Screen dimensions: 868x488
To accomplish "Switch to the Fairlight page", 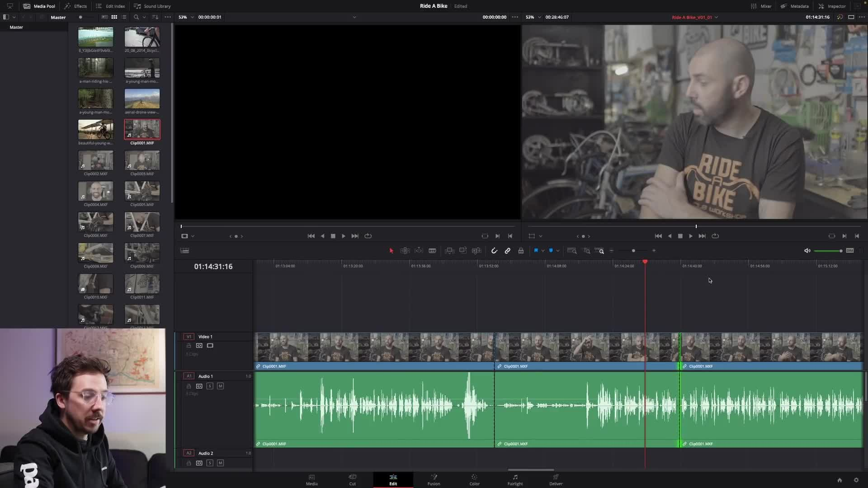I will [x=515, y=480].
